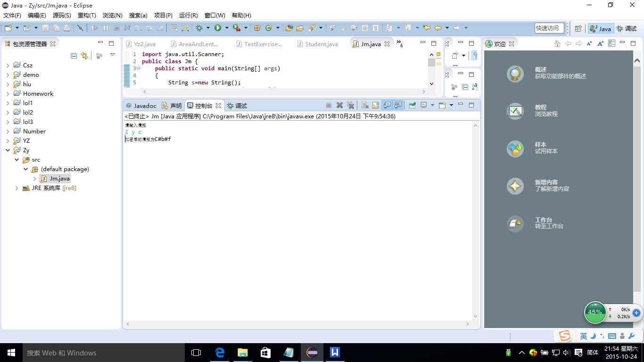Viewport: 644px width, 362px height.
Task: Switch to the 调试 view tab beside console
Action: coord(237,106)
